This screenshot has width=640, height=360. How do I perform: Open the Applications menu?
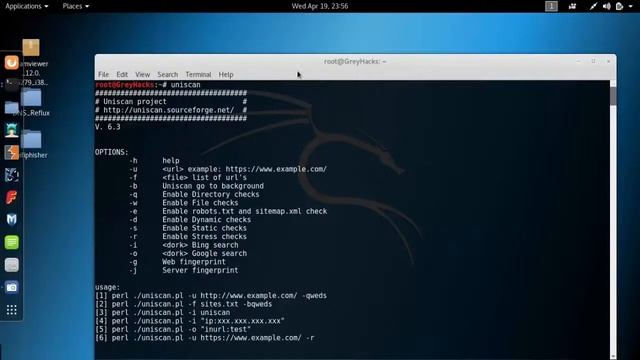27,6
